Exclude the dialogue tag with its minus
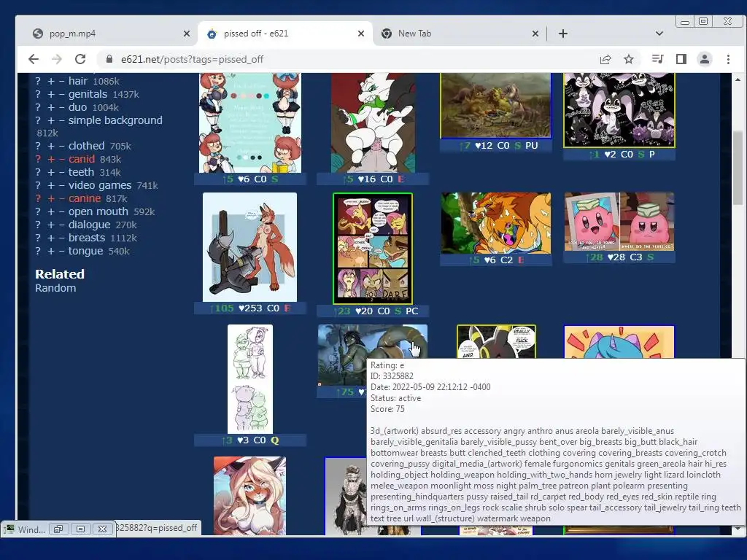747x560 pixels. 62,225
